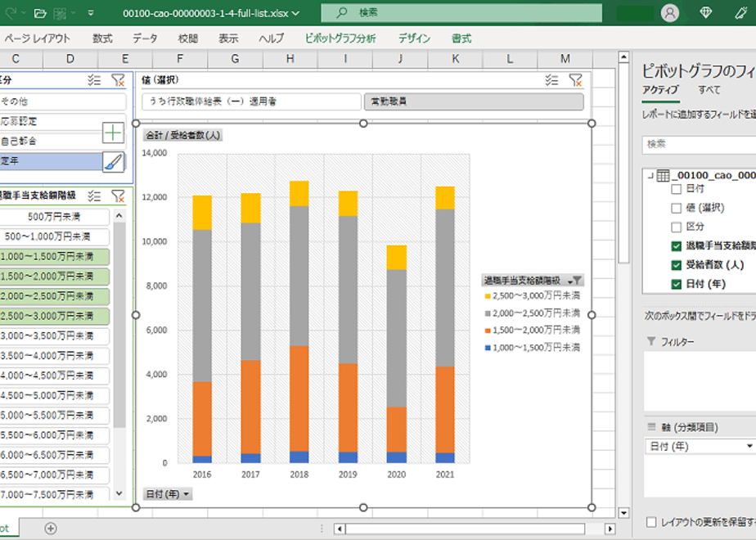Viewport: 756px width, 540px height.
Task: Select 4,000～4,500万円未満 slicer item
Action: [x=54, y=376]
